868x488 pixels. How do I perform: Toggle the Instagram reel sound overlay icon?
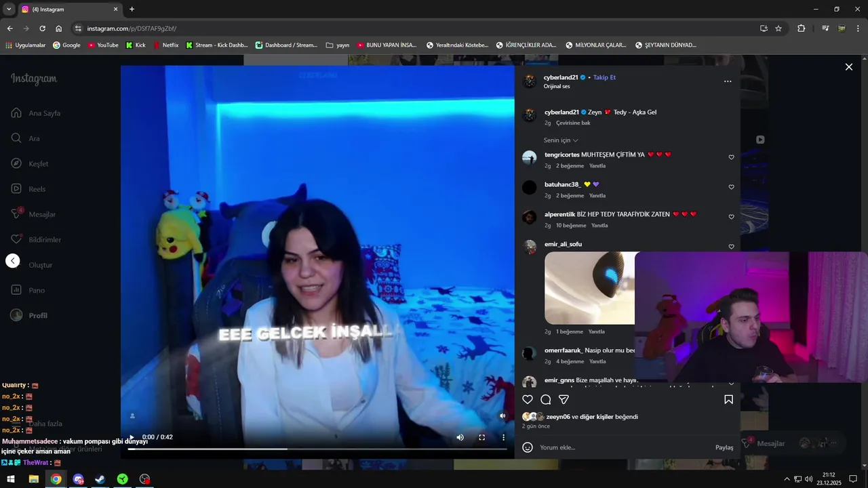tap(502, 416)
